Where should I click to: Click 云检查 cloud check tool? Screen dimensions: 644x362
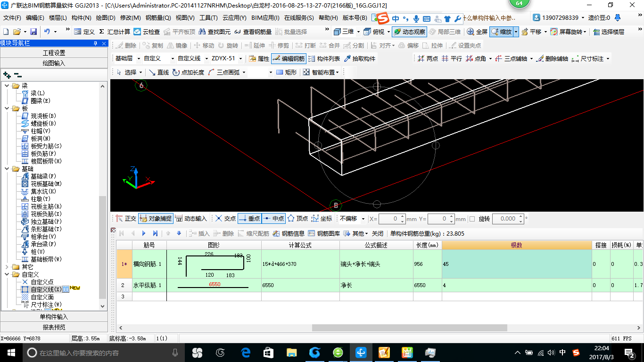[x=147, y=32]
